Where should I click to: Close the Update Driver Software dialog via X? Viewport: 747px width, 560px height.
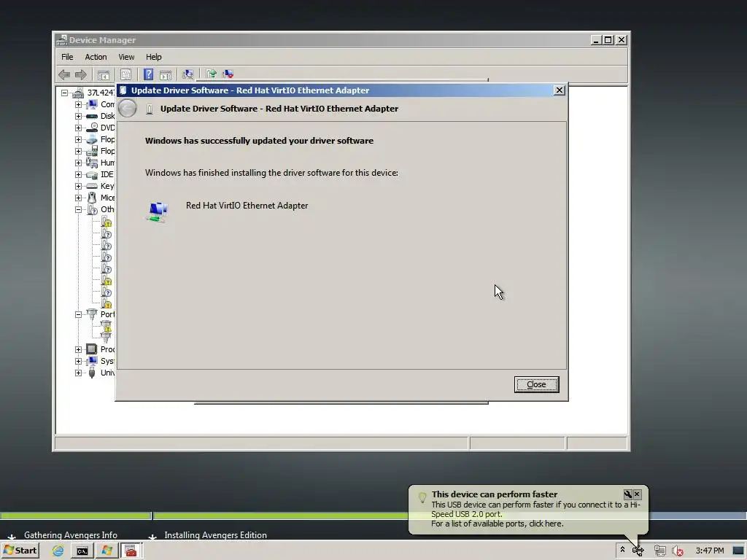coord(560,90)
